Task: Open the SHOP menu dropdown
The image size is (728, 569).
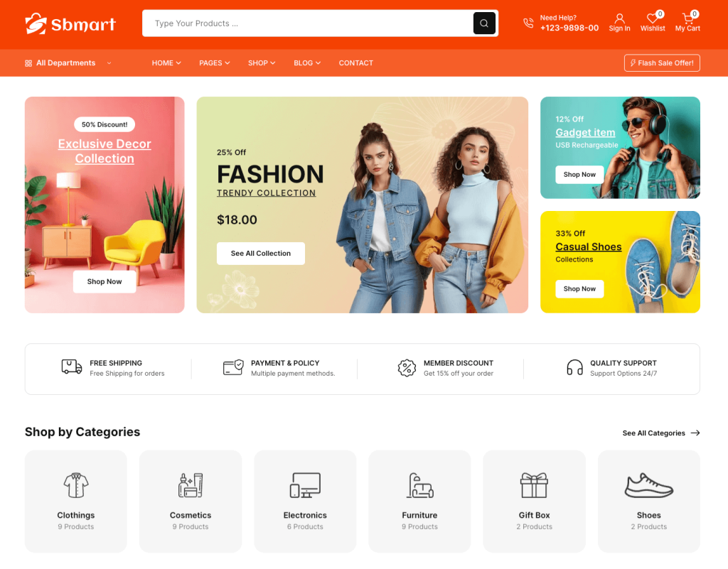Action: [x=262, y=63]
